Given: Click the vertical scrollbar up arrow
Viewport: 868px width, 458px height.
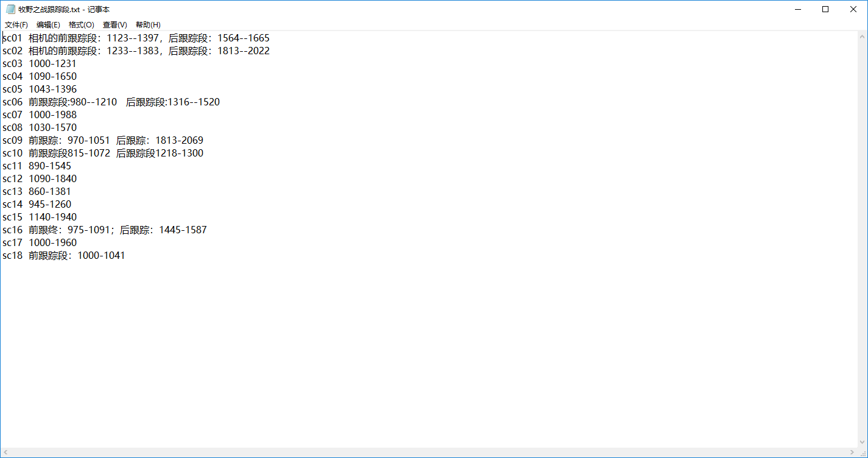Looking at the screenshot, I should (862, 37).
